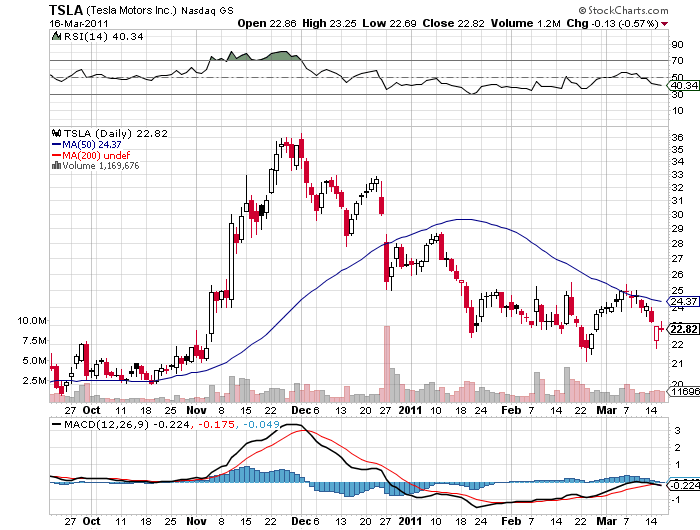Click the 70 overbought level on RSI axis

pyautogui.click(x=677, y=60)
